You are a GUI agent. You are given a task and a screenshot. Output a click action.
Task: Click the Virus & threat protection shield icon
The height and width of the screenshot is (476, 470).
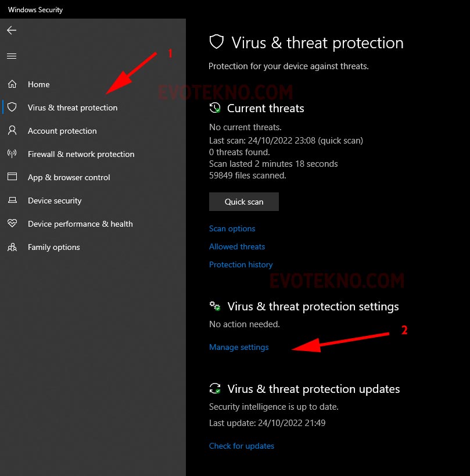12,108
